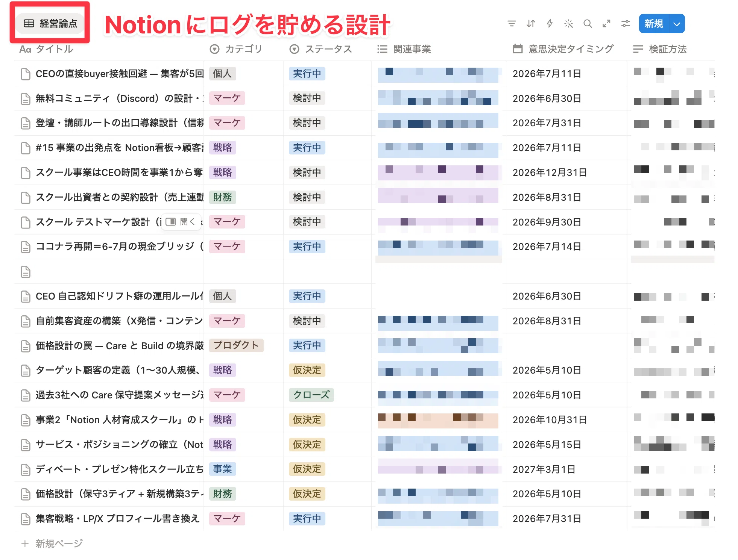Image resolution: width=738 pixels, height=560 pixels.
Task: Click page icon of 登壇・講師ルート row
Action: point(26,123)
